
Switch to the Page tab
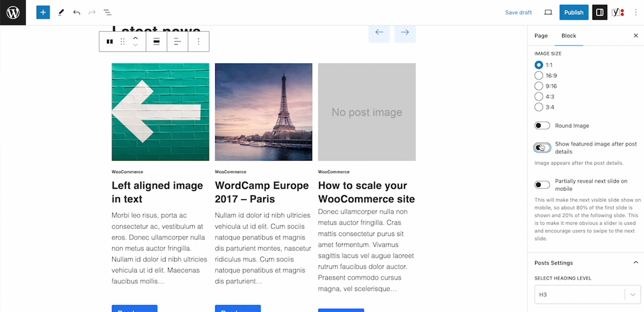pos(541,36)
